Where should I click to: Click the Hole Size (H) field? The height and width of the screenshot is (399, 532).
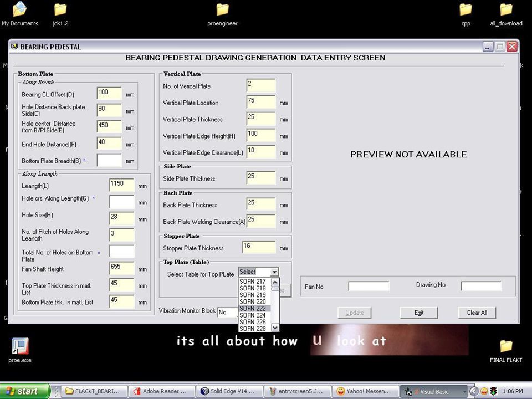click(x=122, y=218)
